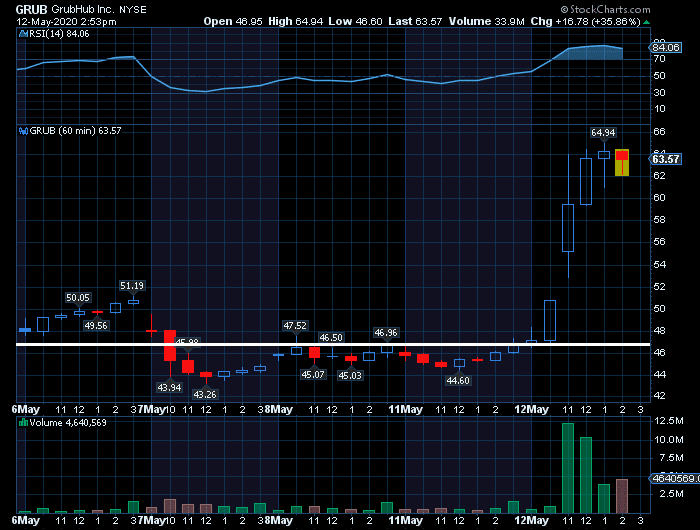
Task: Click the 30 level on the RSI axis
Action: coord(660,92)
